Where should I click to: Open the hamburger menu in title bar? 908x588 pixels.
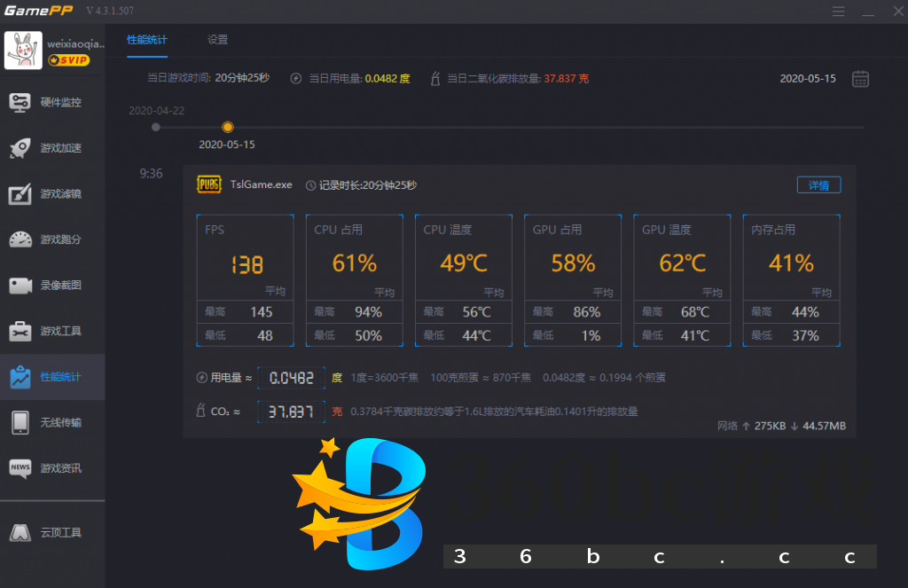click(x=838, y=12)
